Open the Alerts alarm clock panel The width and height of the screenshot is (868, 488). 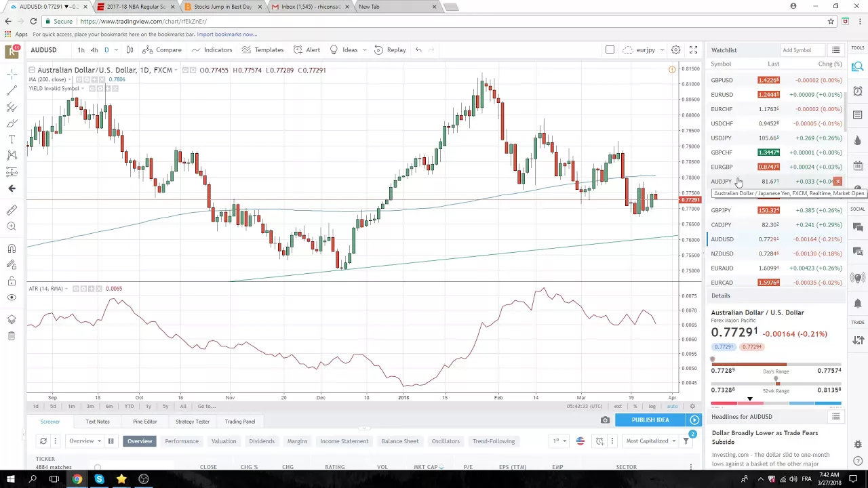(x=858, y=91)
